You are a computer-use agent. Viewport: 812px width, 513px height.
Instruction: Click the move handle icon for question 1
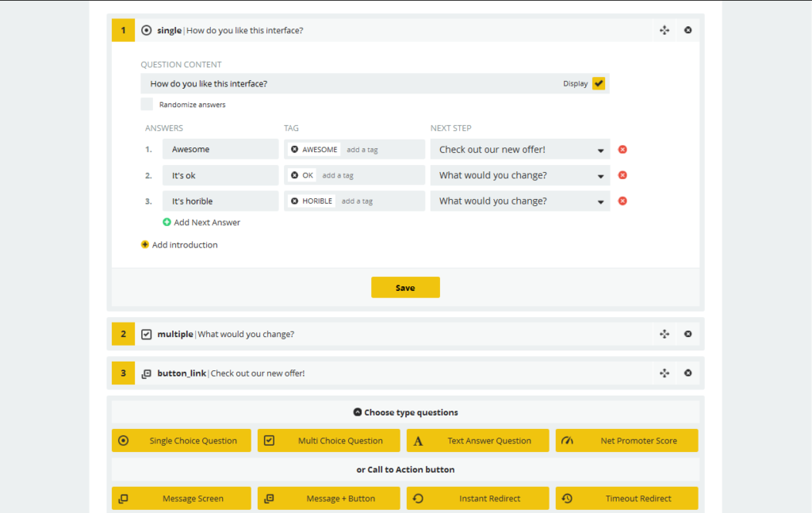click(x=665, y=31)
